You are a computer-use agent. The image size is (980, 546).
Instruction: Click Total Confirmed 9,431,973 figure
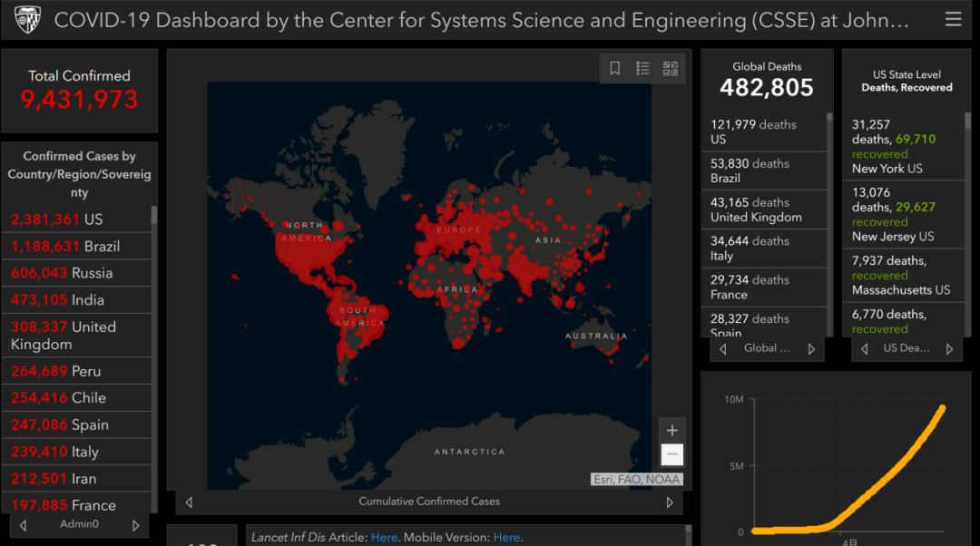coord(79,100)
